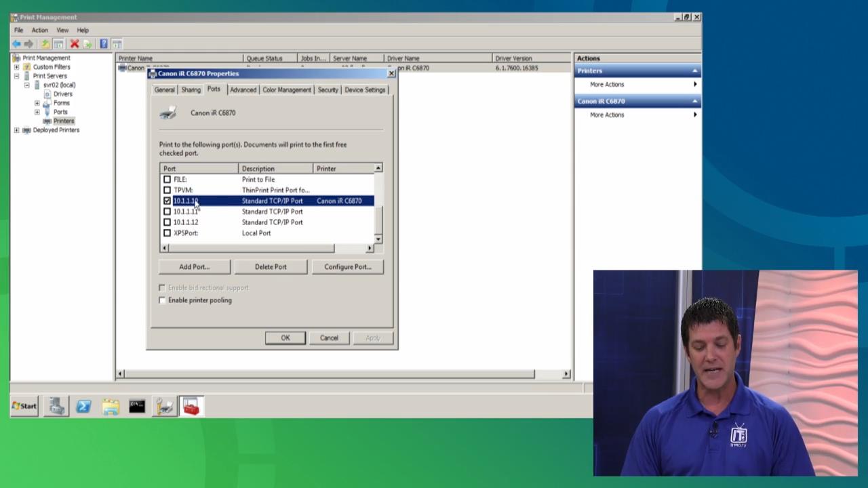Click port list scroll down arrow
The width and height of the screenshot is (868, 488).
point(378,239)
